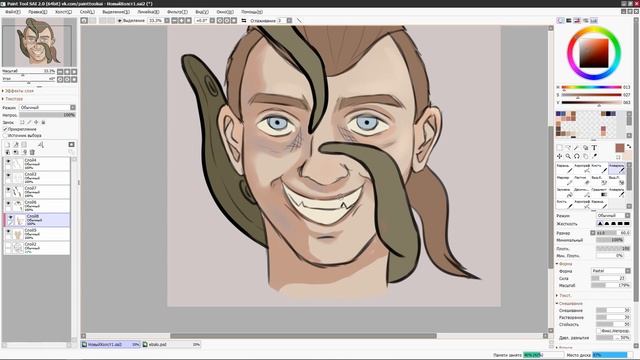Choose the Карандаш pencil brush
This screenshot has height=360, width=640.
(564, 168)
